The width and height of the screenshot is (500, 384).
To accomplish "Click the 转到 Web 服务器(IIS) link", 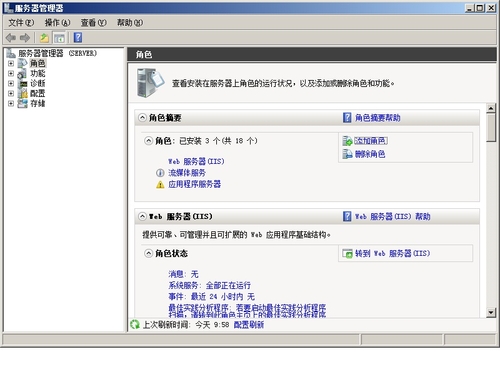I will 393,254.
